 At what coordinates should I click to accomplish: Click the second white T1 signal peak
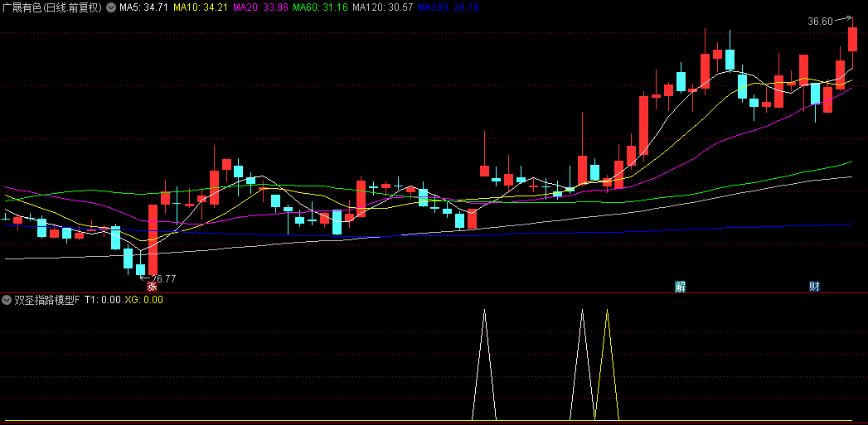coord(582,365)
